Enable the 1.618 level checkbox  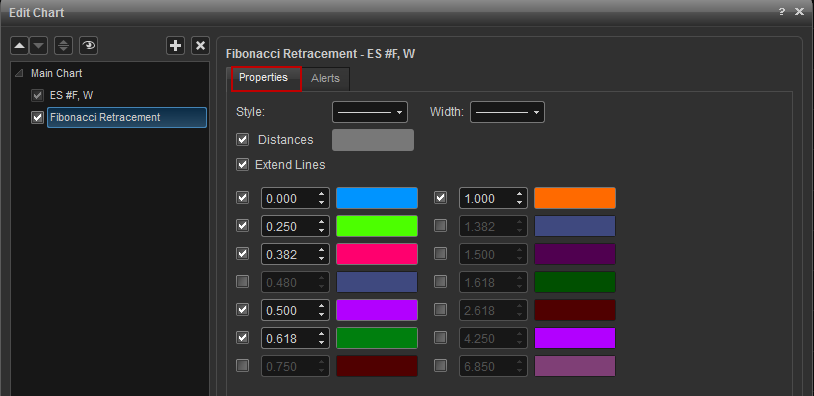pos(440,282)
